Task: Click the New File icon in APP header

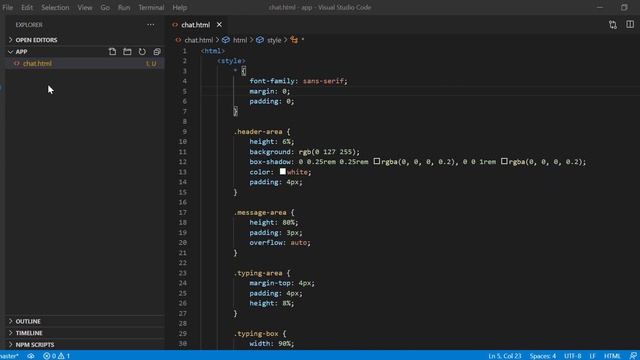Action: [x=112, y=52]
